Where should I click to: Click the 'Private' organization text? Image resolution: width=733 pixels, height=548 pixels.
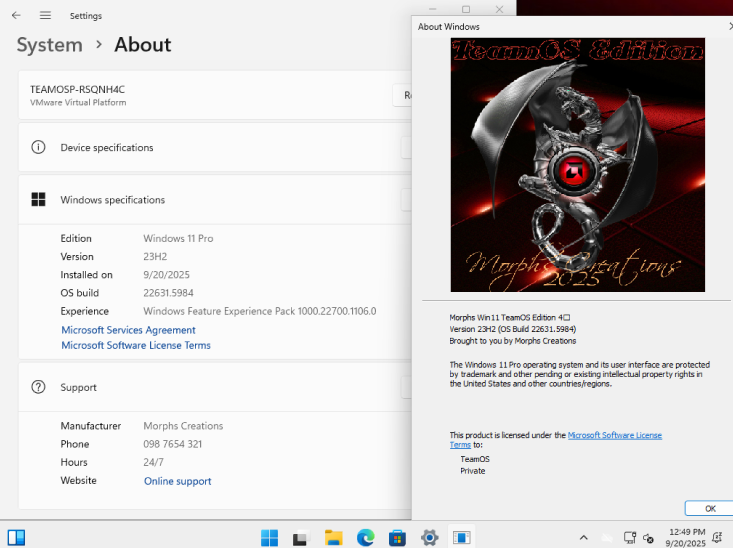pos(473,471)
